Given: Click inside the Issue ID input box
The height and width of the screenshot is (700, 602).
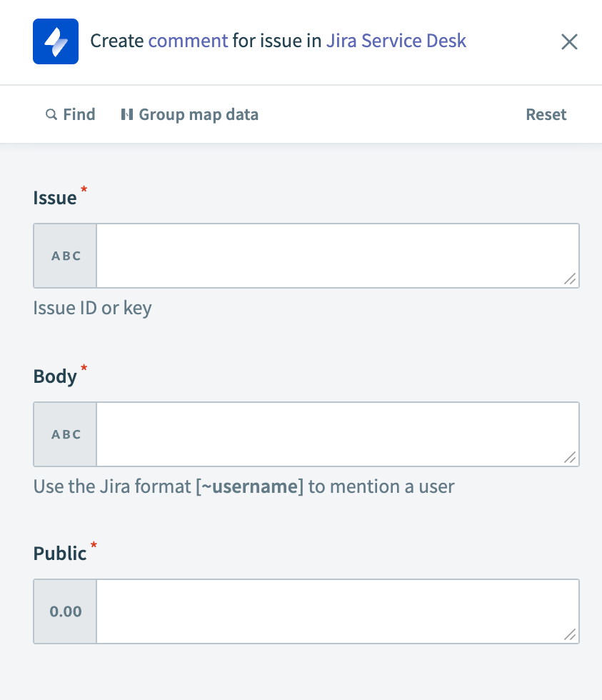Looking at the screenshot, I should [336, 256].
